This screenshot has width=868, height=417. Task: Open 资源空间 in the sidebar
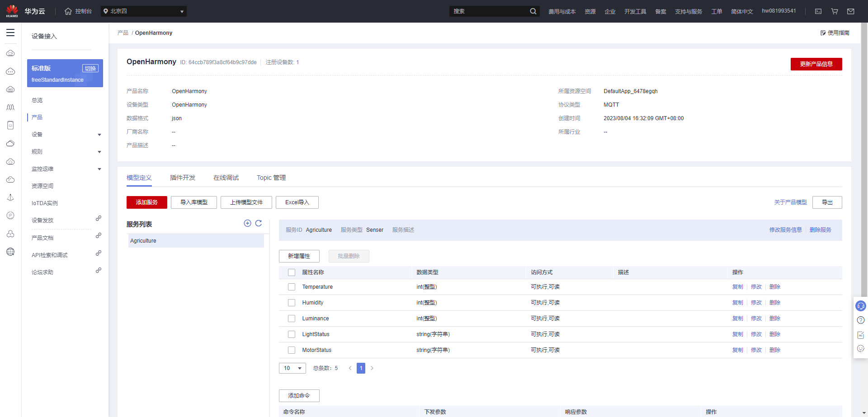tap(42, 186)
